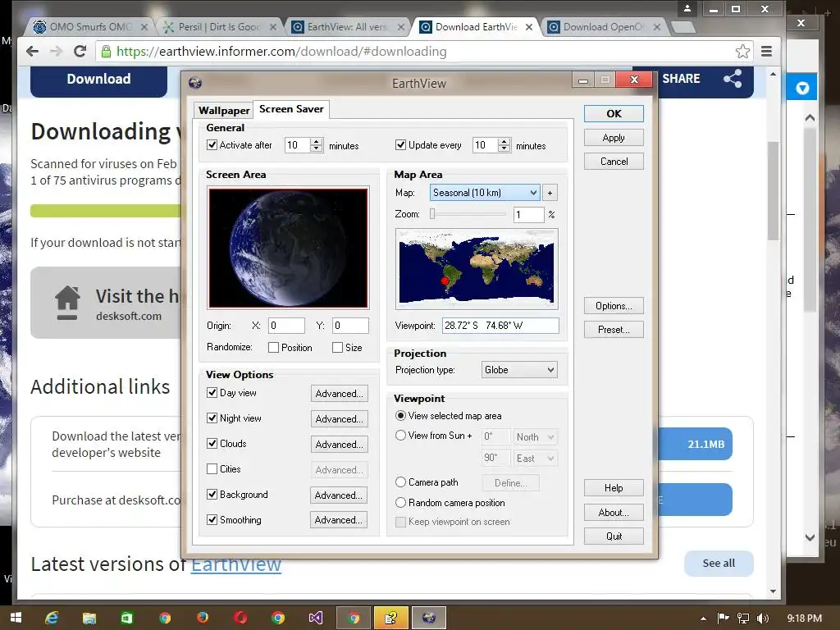
Task: Disable the Day view checkbox
Action: [212, 393]
